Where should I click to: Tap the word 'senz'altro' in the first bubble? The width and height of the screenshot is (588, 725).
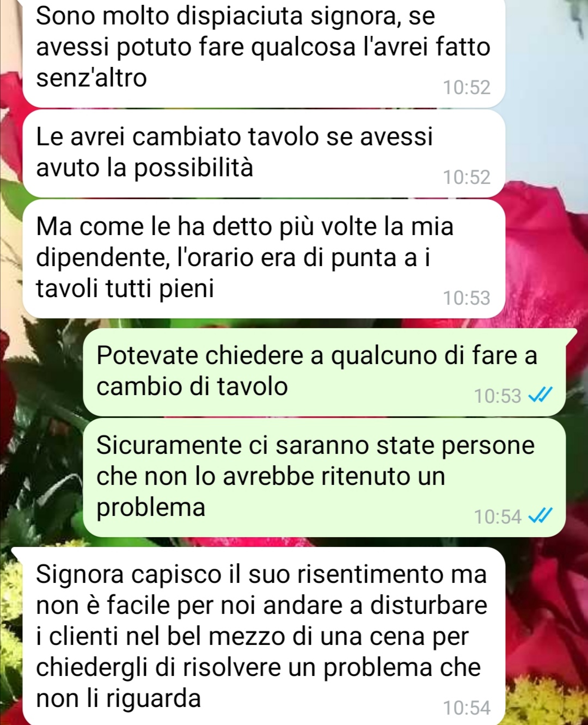point(91,78)
